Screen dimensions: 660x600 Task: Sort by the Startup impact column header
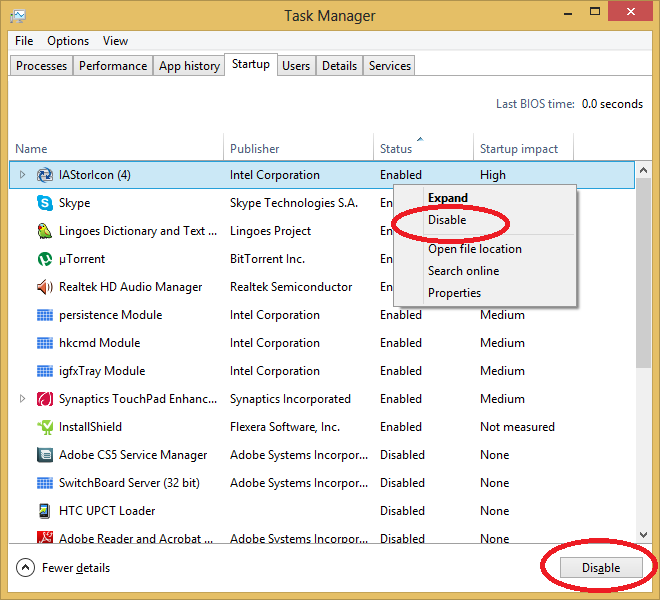click(519, 149)
